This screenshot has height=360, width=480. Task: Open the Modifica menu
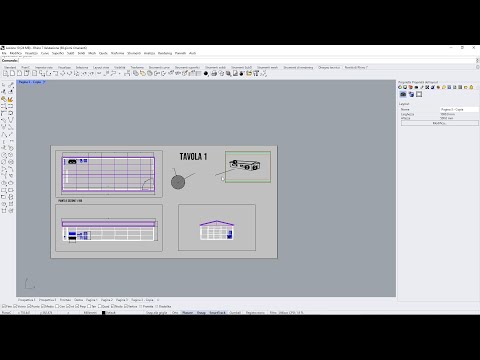point(16,53)
